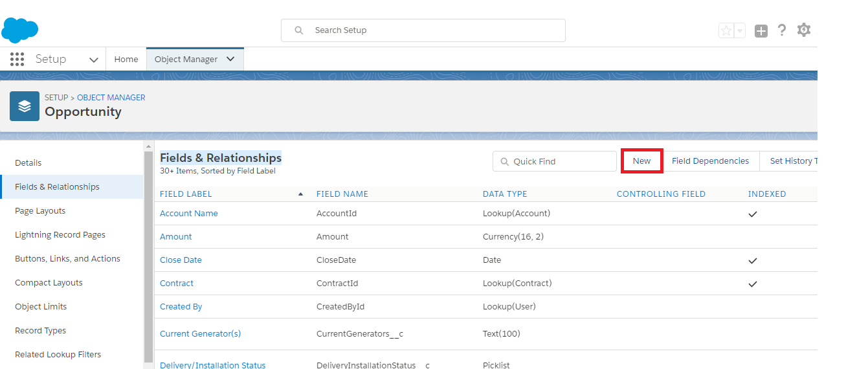Click the AccountId field name text

pos(337,214)
